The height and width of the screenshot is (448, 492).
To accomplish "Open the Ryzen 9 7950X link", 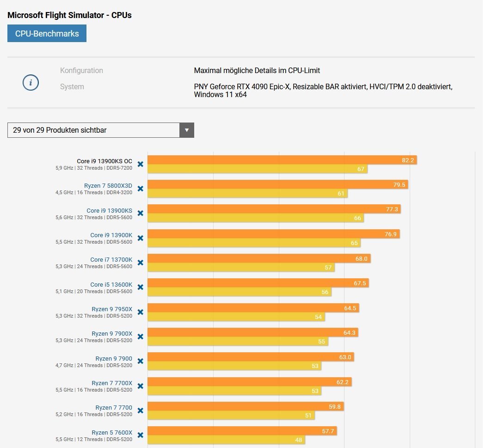I will pos(112,309).
